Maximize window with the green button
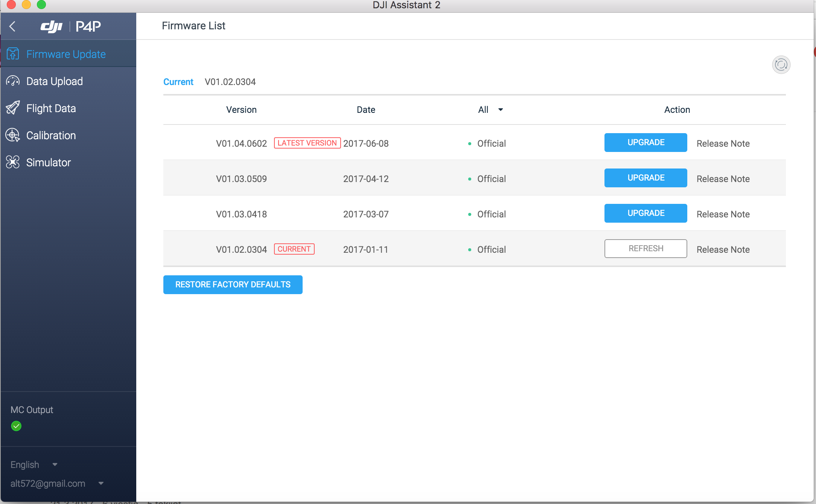Viewport: 816px width, 504px height. click(41, 4)
